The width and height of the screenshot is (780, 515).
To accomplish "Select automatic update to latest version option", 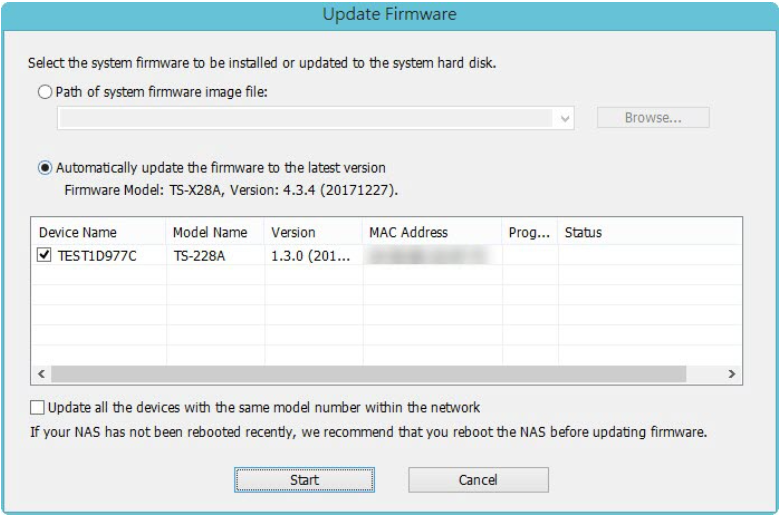I will (x=46, y=168).
